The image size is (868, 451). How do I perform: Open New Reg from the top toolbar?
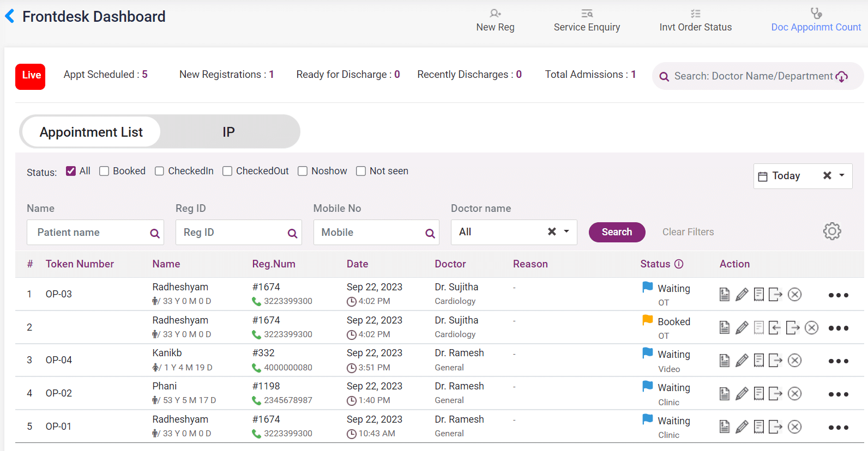pyautogui.click(x=495, y=21)
